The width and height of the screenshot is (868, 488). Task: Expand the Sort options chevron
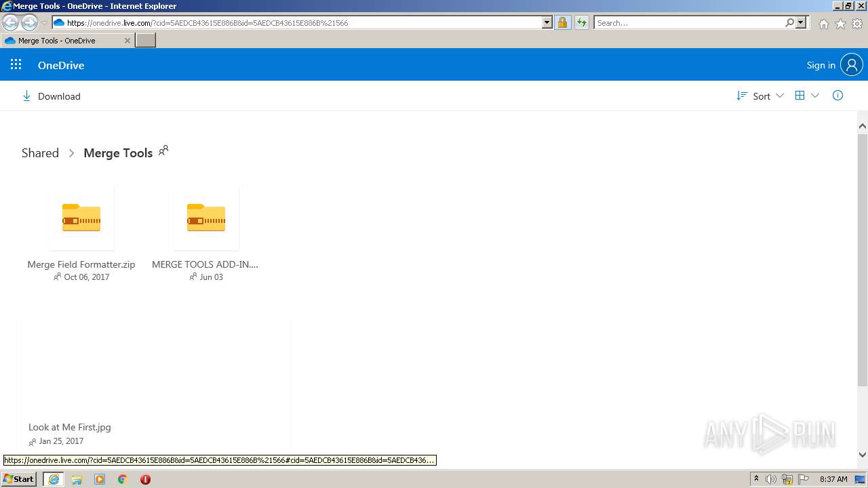[x=780, y=96]
